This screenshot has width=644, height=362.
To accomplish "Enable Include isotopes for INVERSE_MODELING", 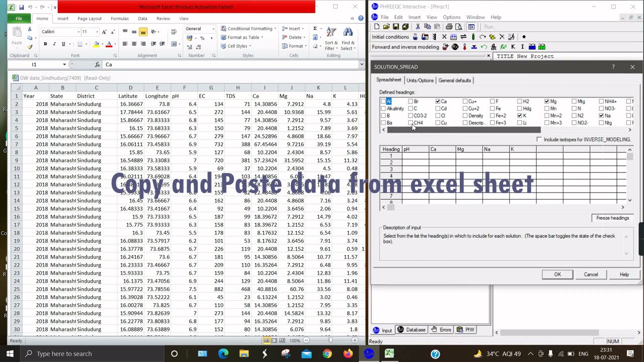I will point(539,139).
